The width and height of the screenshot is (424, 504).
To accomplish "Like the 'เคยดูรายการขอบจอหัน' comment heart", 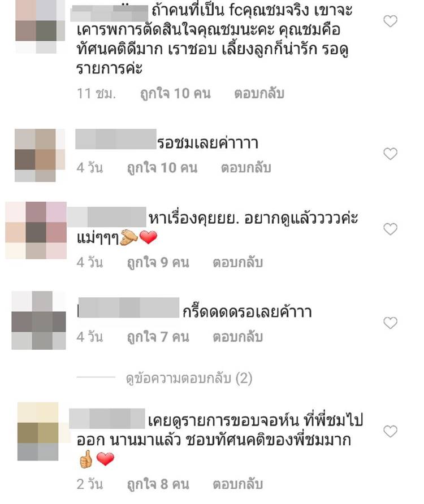I will pos(390,431).
